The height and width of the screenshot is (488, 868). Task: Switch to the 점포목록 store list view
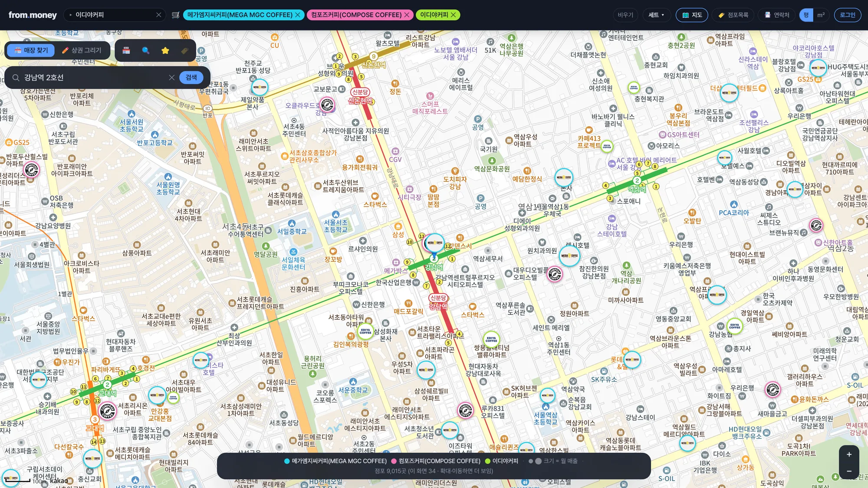click(733, 15)
